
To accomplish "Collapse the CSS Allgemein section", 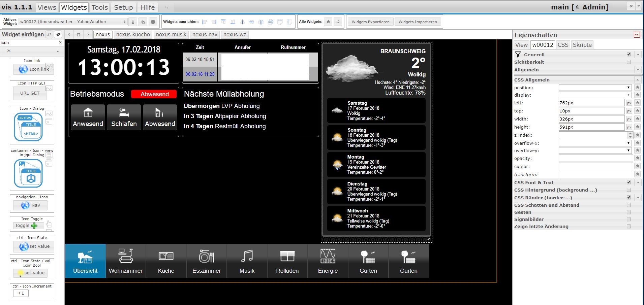I will coord(637,80).
